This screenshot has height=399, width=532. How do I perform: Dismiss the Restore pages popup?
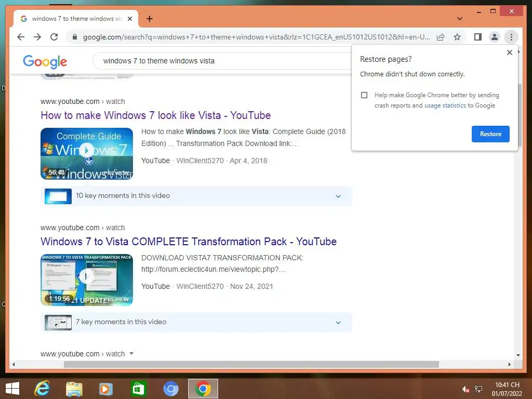point(509,52)
